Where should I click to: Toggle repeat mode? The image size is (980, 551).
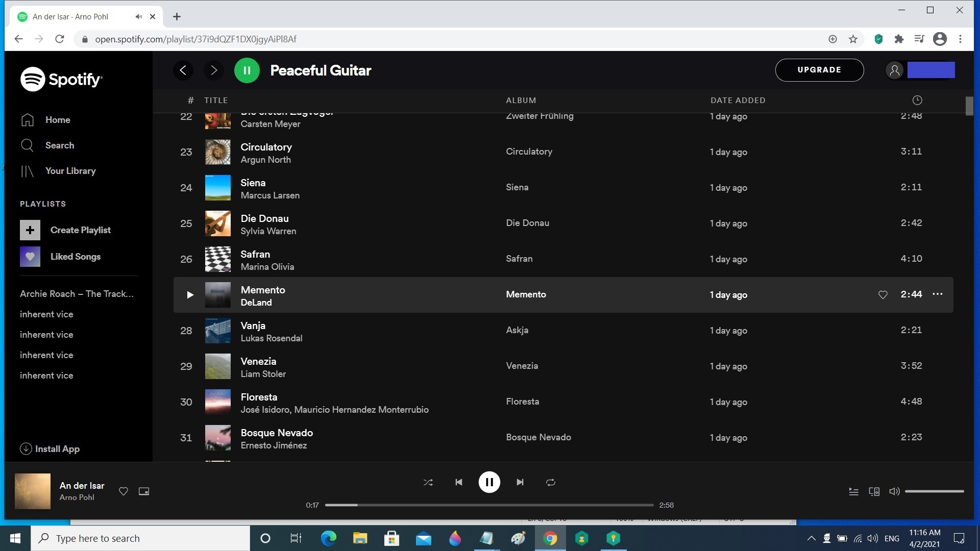point(550,482)
